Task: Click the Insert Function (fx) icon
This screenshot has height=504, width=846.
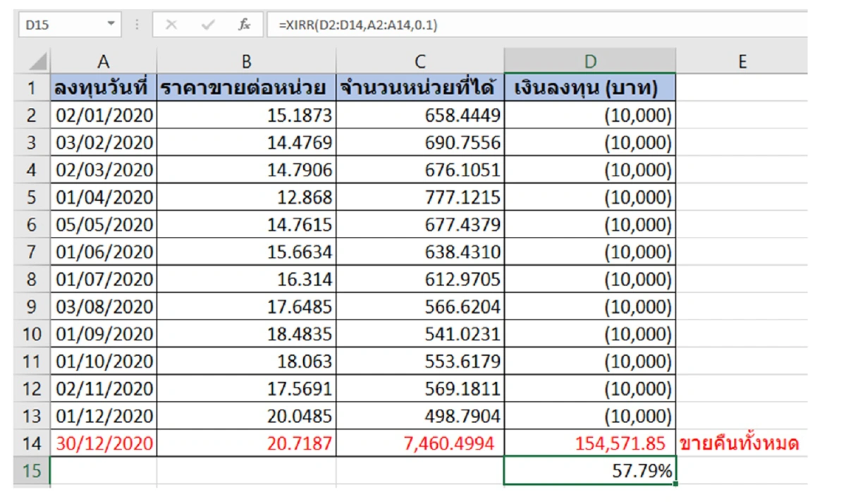Action: pos(244,22)
